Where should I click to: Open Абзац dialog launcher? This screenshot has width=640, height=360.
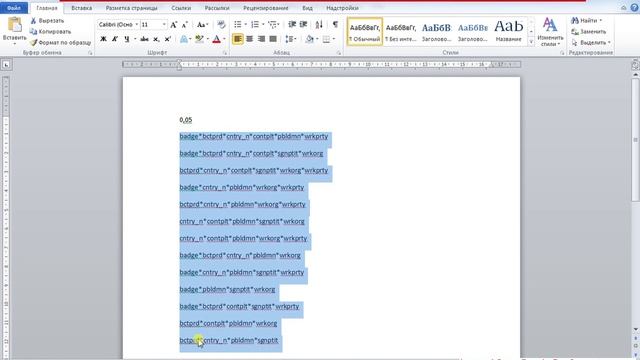click(339, 53)
